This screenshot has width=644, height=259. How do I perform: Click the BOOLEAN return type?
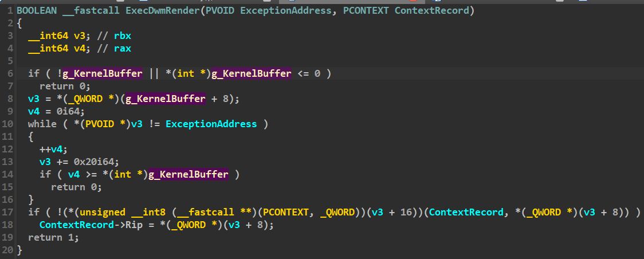pos(37,11)
